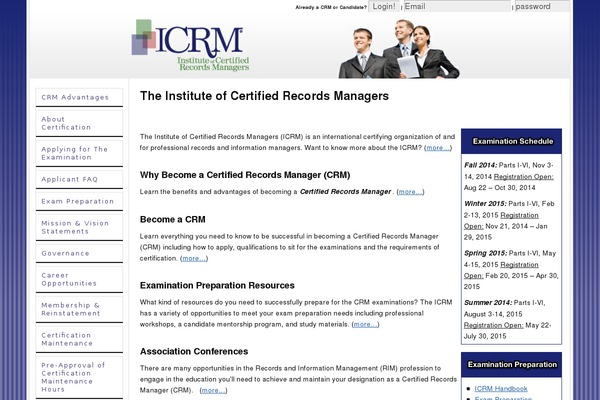Click more link under Association Conferences
This screenshot has height=400, width=600.
(x=213, y=390)
